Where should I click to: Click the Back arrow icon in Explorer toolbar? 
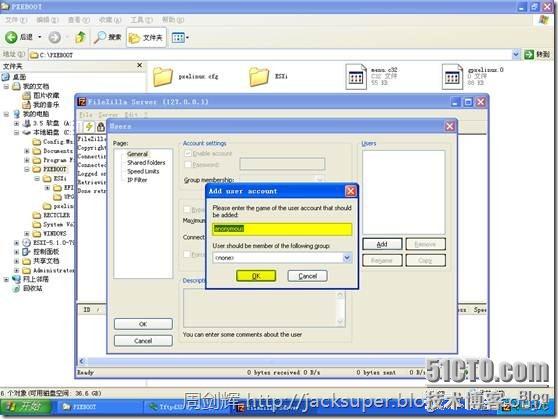(11, 37)
